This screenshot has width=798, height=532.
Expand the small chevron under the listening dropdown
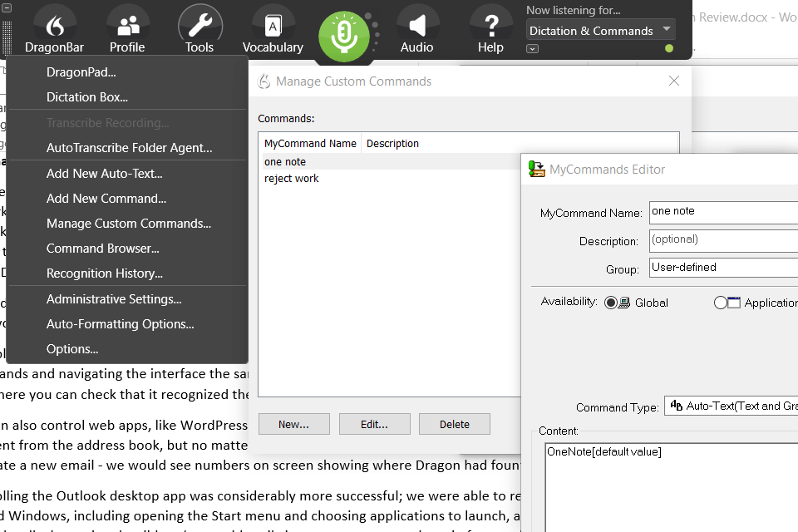pyautogui.click(x=532, y=49)
